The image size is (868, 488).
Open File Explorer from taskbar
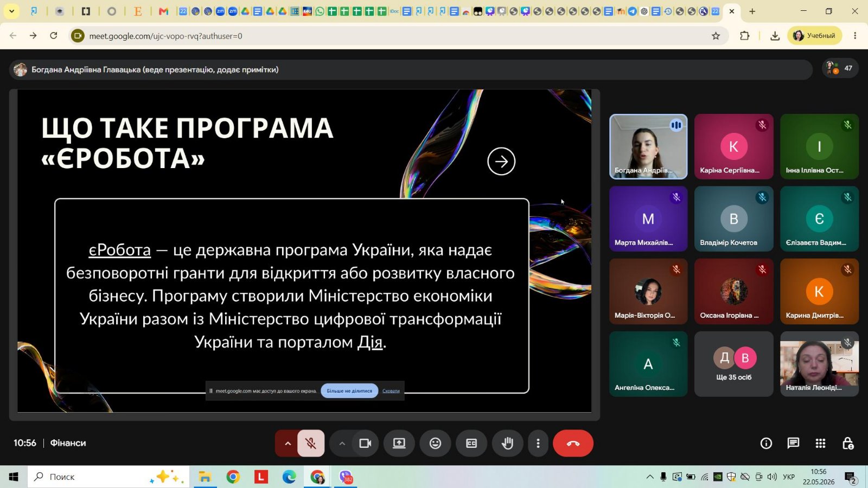(x=205, y=477)
